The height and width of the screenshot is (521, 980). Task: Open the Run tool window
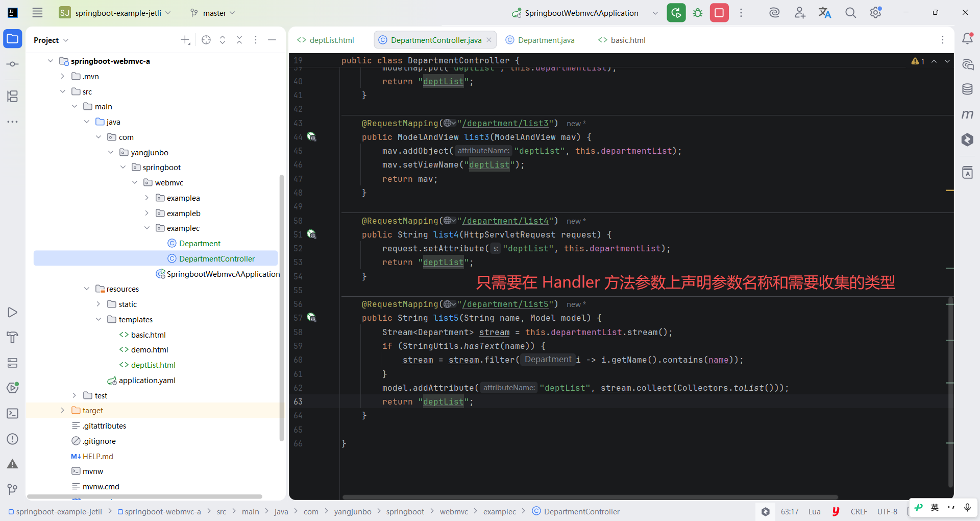pos(13,312)
